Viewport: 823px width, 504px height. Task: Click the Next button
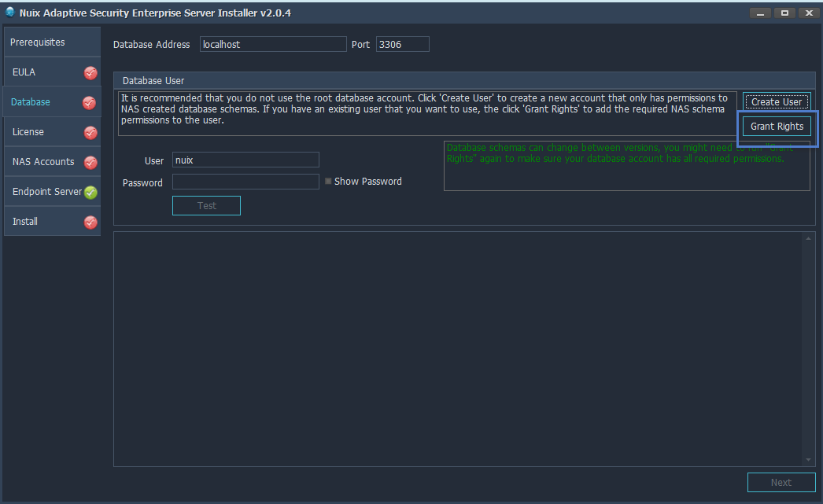click(x=781, y=483)
